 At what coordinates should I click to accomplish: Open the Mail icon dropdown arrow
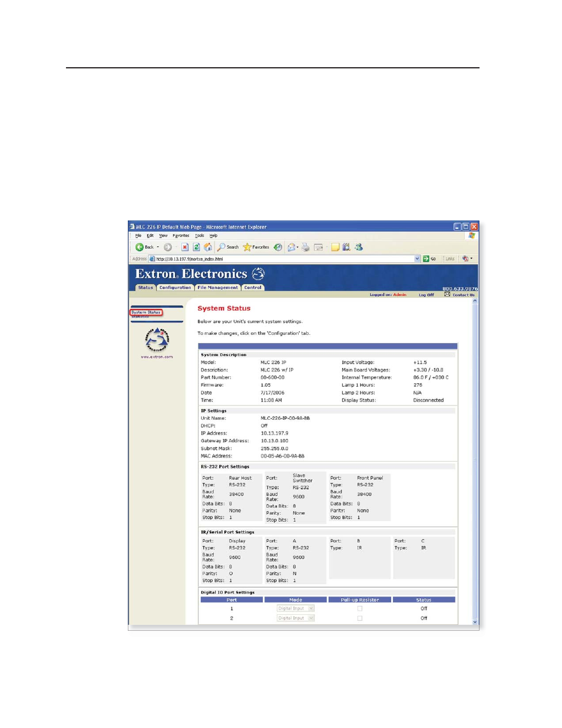click(x=297, y=247)
